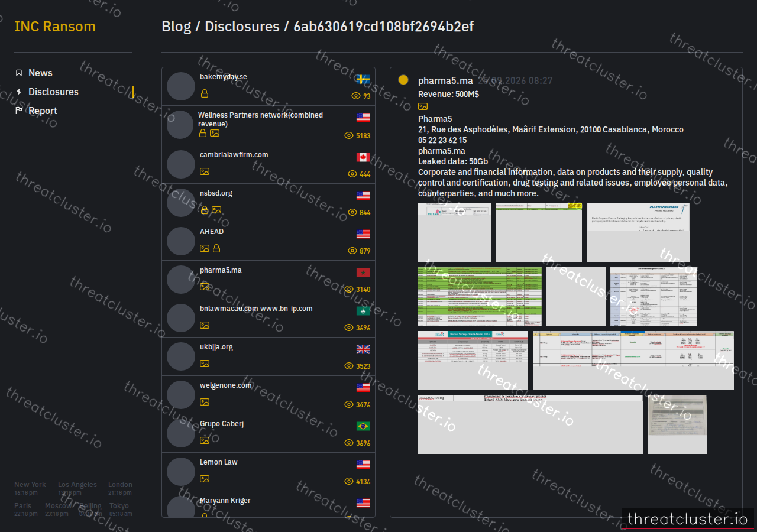
Task: Click the lock icon under Wellness Partners network
Action: tap(203, 133)
